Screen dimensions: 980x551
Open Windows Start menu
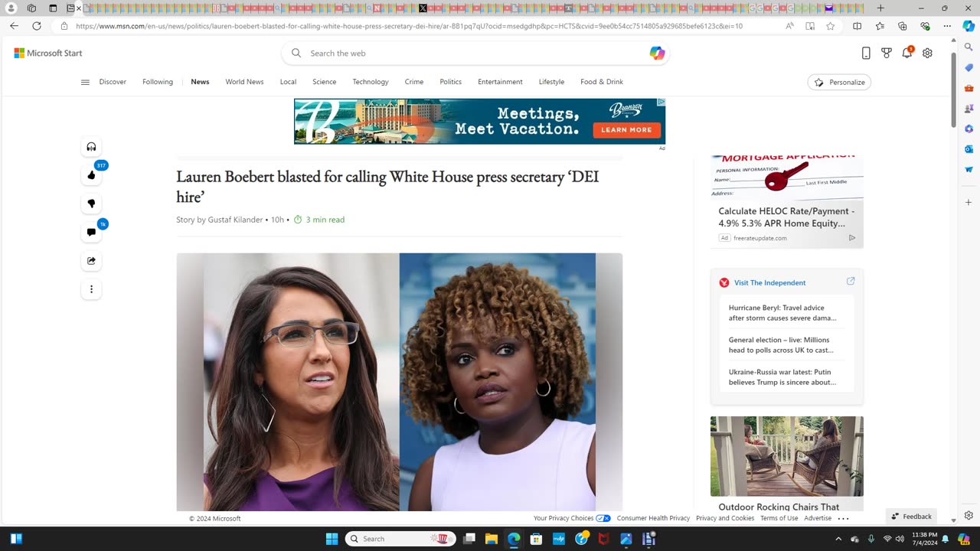(x=332, y=539)
